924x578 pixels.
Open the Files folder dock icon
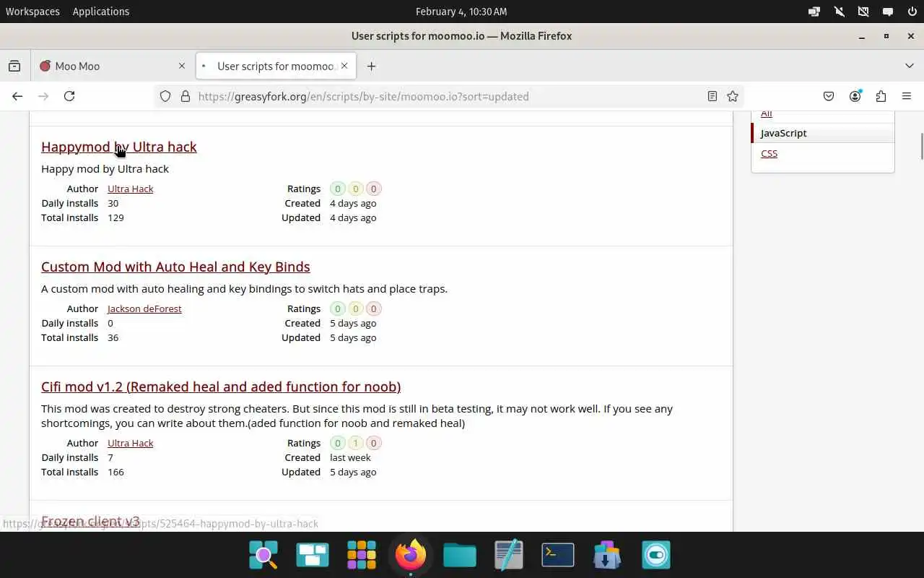point(460,555)
